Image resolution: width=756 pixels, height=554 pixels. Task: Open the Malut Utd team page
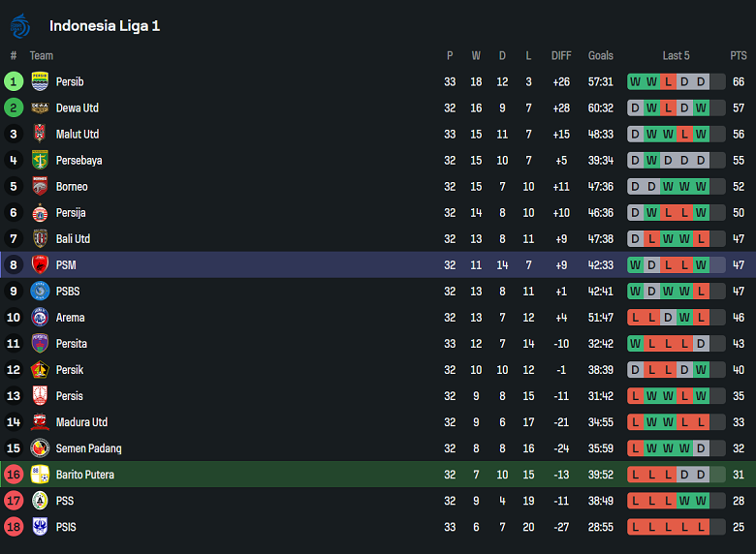[x=78, y=134]
